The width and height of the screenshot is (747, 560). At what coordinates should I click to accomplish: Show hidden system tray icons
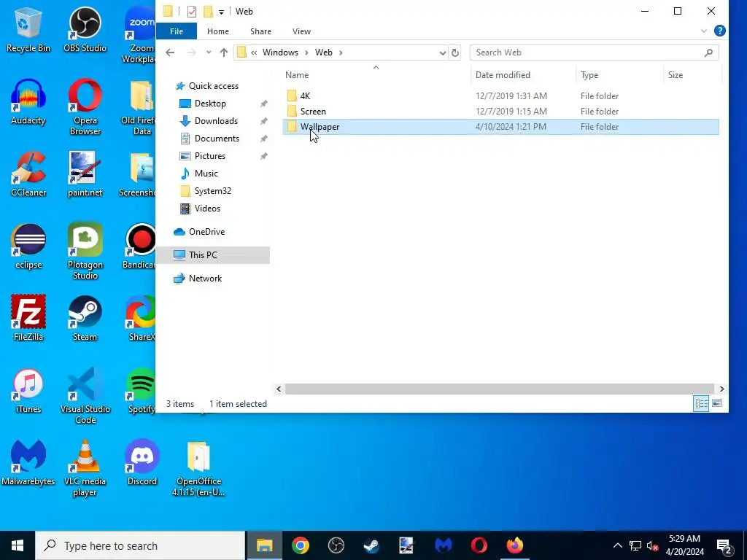(x=617, y=545)
